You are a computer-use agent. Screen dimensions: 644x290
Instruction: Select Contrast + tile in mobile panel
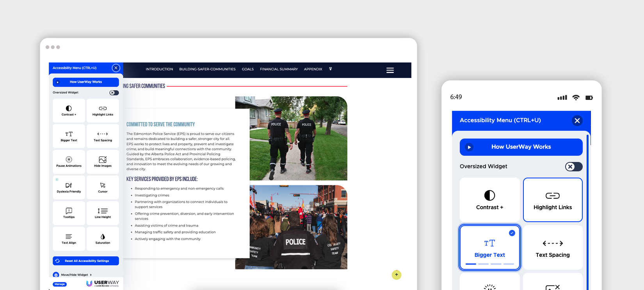coord(489,200)
